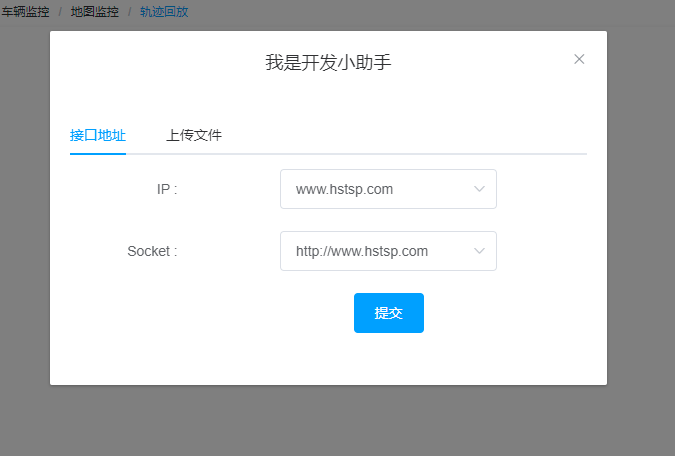Expand the IP dropdown arrow
The height and width of the screenshot is (456, 675).
point(479,189)
